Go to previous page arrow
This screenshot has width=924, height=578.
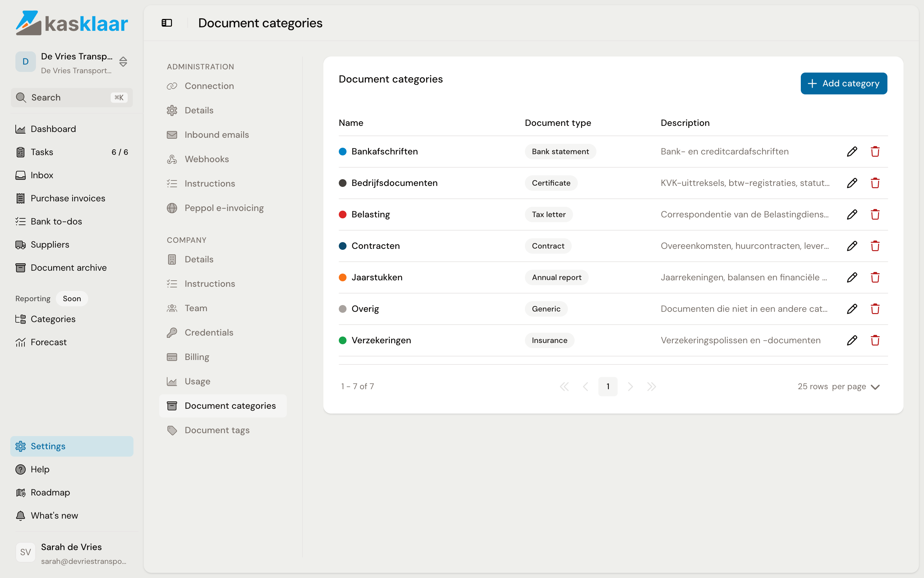click(x=586, y=387)
